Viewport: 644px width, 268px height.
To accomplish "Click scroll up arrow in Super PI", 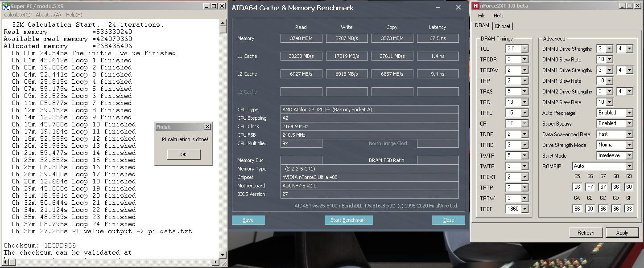I will (223, 24).
